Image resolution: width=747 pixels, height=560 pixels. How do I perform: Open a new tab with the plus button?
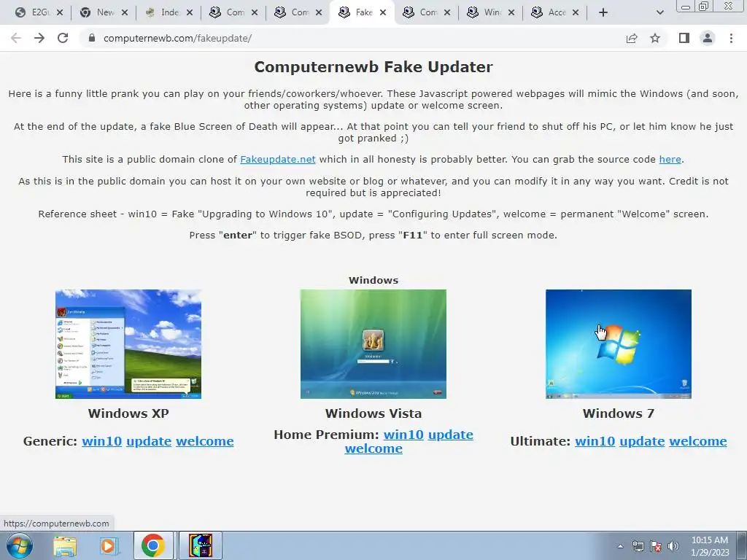coord(603,12)
